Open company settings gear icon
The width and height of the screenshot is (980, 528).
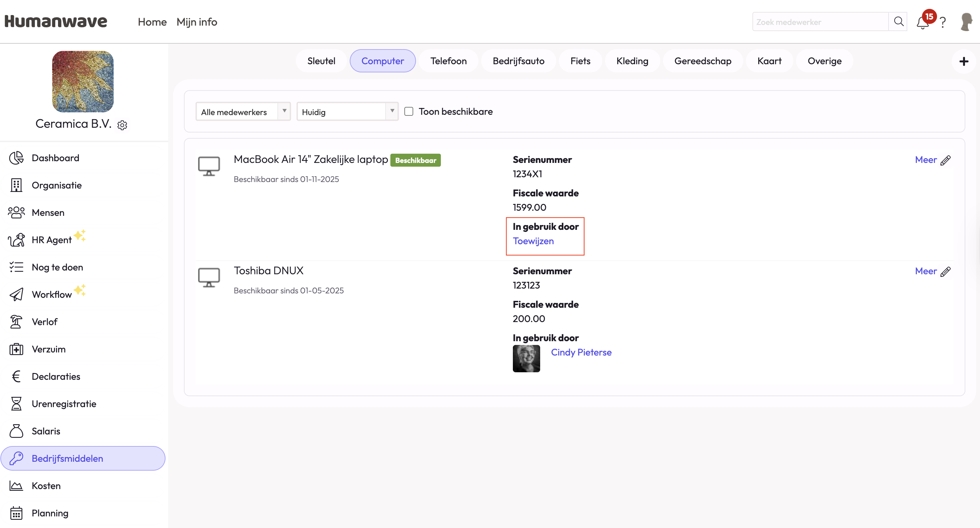pos(122,125)
